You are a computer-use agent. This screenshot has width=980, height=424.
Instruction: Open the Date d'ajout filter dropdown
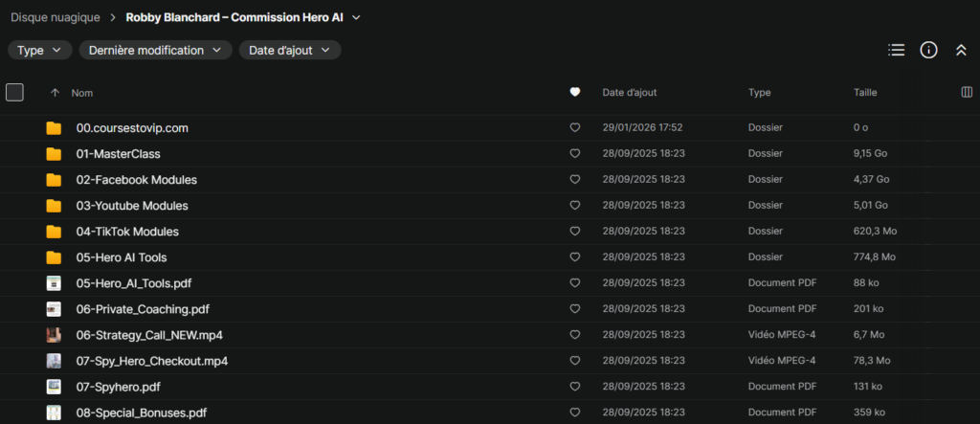coord(290,50)
